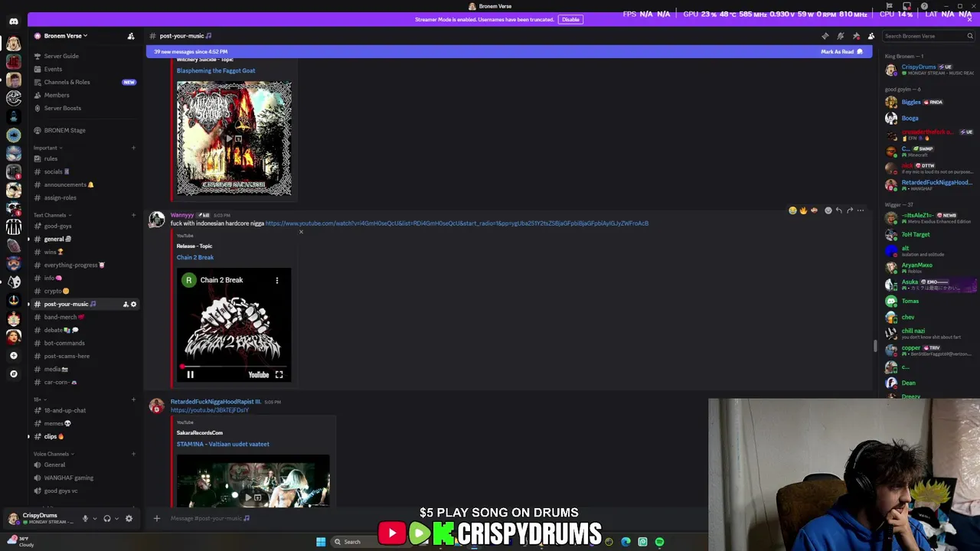Open the More options ellipsis on message

pos(860,210)
